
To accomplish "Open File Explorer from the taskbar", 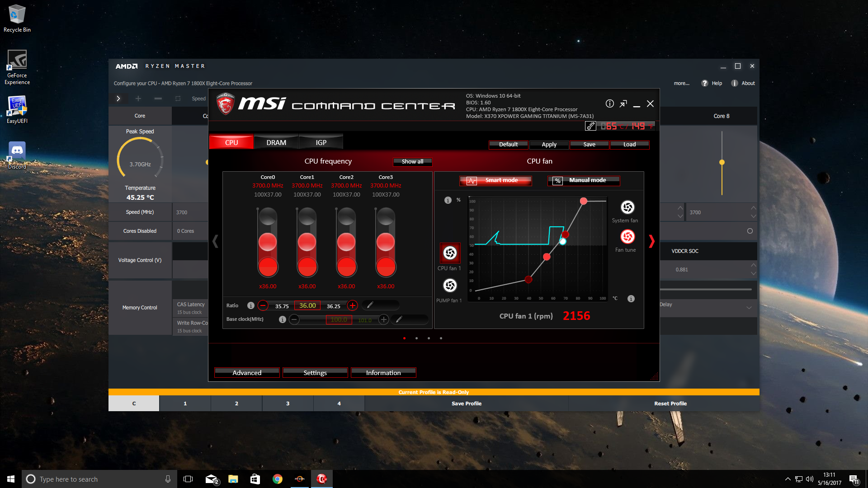I will pos(233,479).
